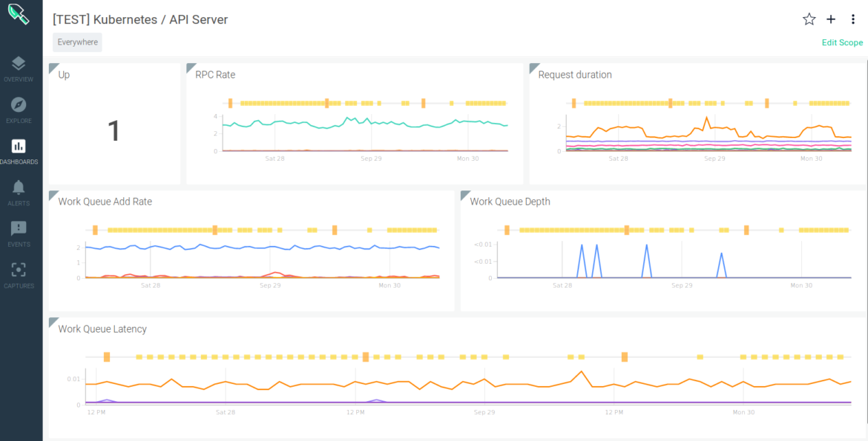Click "Mon 30" label under Request duration chart

click(x=811, y=159)
